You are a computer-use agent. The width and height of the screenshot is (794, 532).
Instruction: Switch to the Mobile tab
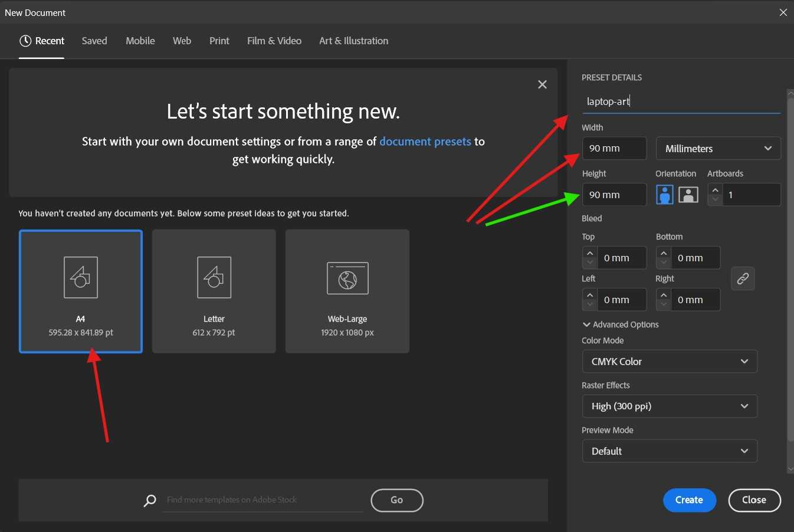[x=140, y=41]
